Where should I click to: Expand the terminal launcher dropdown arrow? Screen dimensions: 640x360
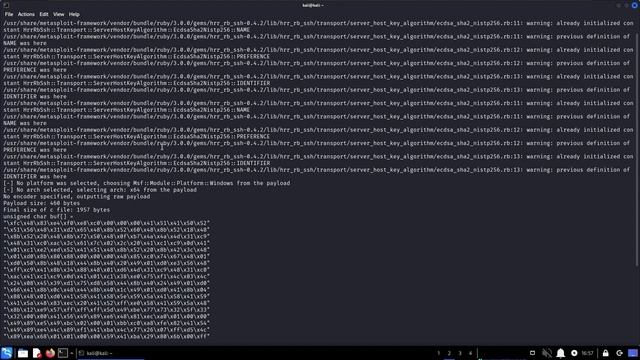(72, 353)
